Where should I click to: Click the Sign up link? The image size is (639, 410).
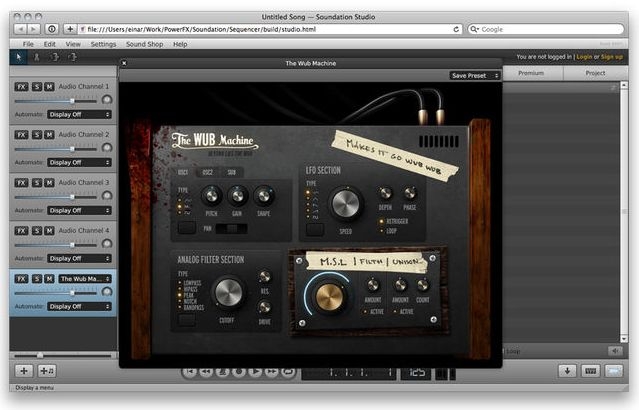[x=612, y=57]
